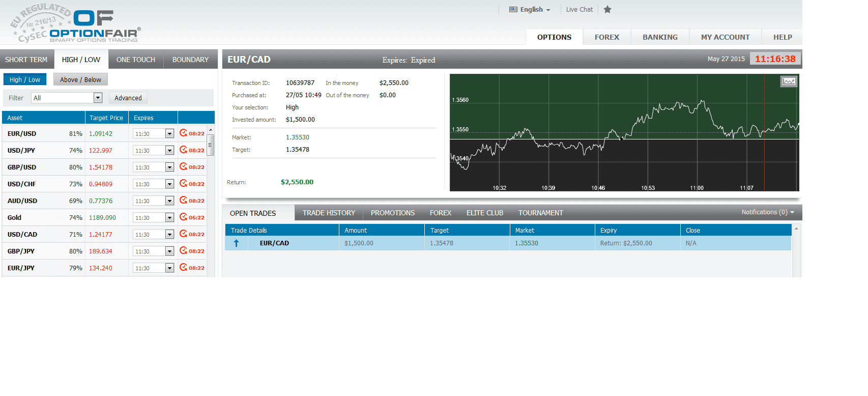Switch to Above / Below mode
The height and width of the screenshot is (396, 868).
(x=80, y=79)
